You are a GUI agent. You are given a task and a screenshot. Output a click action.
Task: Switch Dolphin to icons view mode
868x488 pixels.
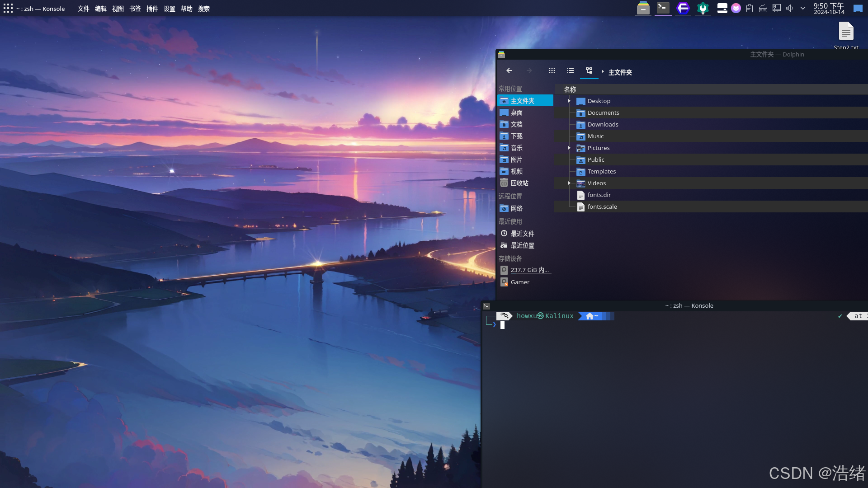click(552, 70)
